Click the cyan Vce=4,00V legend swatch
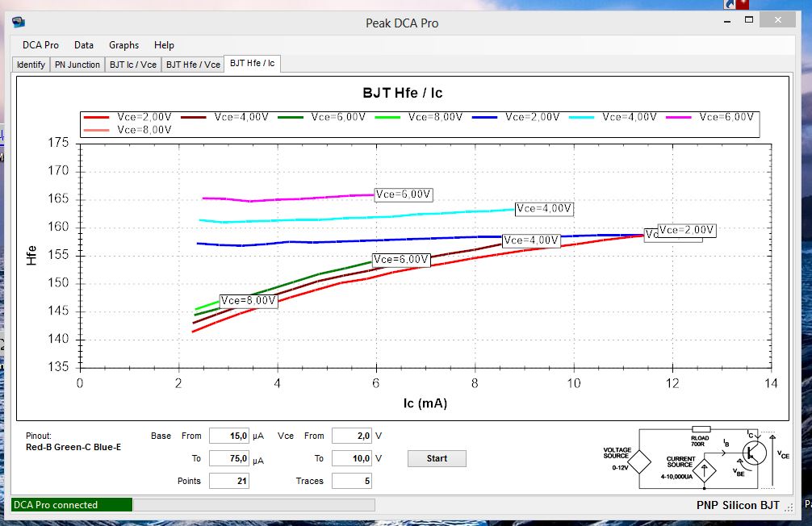This screenshot has height=526, width=812. (x=581, y=118)
